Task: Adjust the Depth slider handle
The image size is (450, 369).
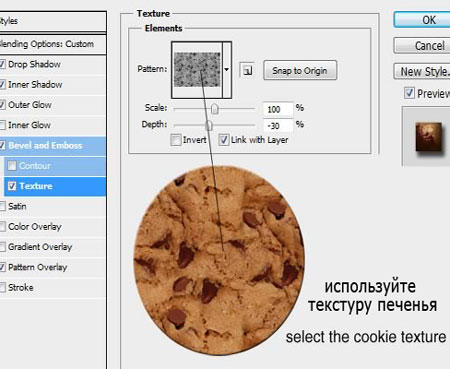Action: [209, 125]
